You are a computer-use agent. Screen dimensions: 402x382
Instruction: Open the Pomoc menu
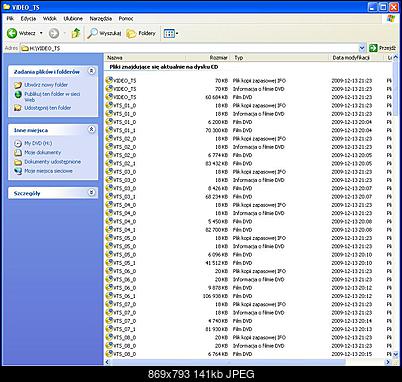coord(126,19)
